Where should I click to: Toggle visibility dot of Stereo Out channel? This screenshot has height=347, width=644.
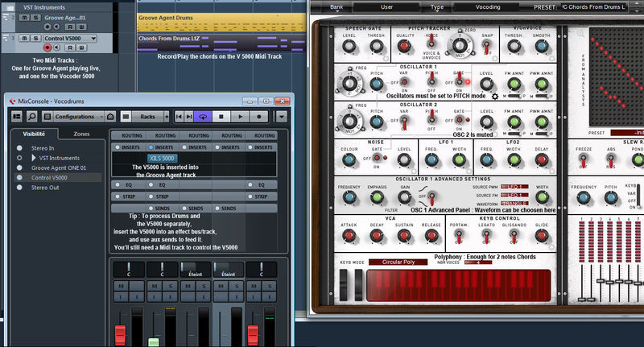19,188
